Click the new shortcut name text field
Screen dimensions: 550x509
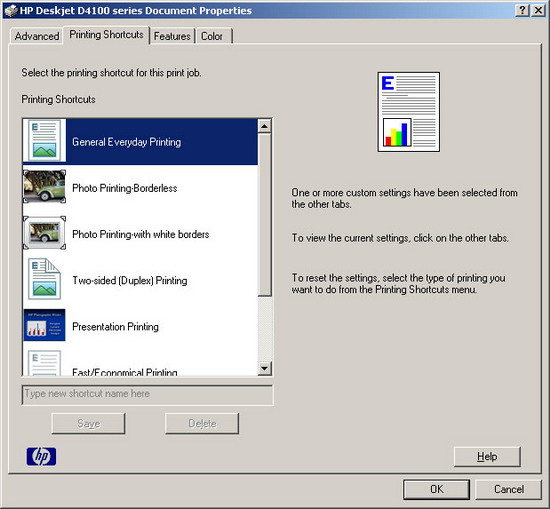coord(147,395)
